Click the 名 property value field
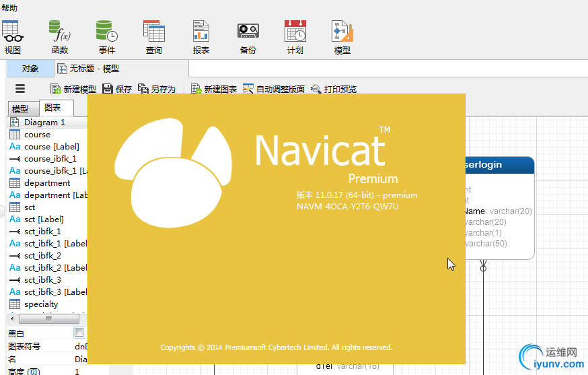Screen dimensions: 588x375 click(81, 360)
